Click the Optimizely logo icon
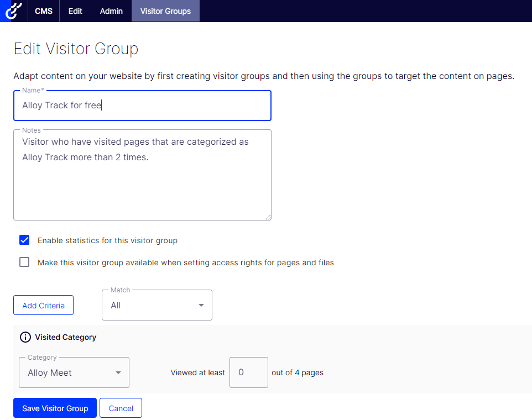This screenshot has height=420, width=532. 13,11
